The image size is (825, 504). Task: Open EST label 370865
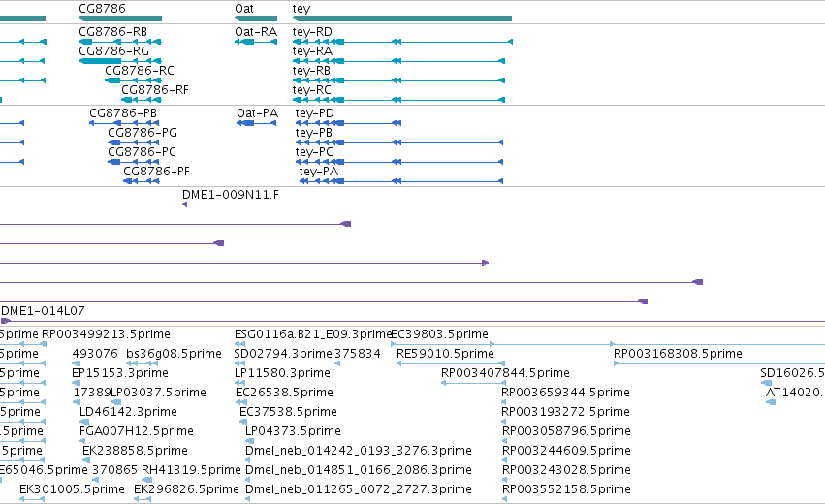(114, 470)
